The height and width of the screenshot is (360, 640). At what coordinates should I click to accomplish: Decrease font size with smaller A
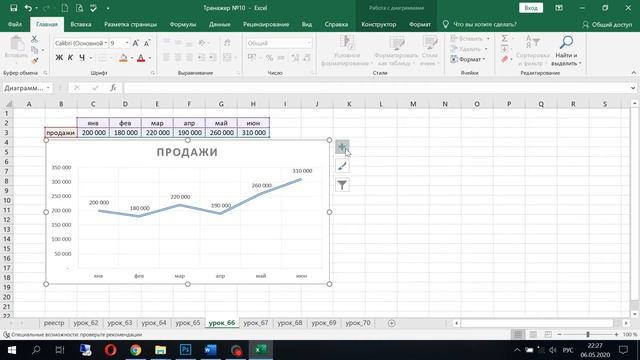coord(147,43)
